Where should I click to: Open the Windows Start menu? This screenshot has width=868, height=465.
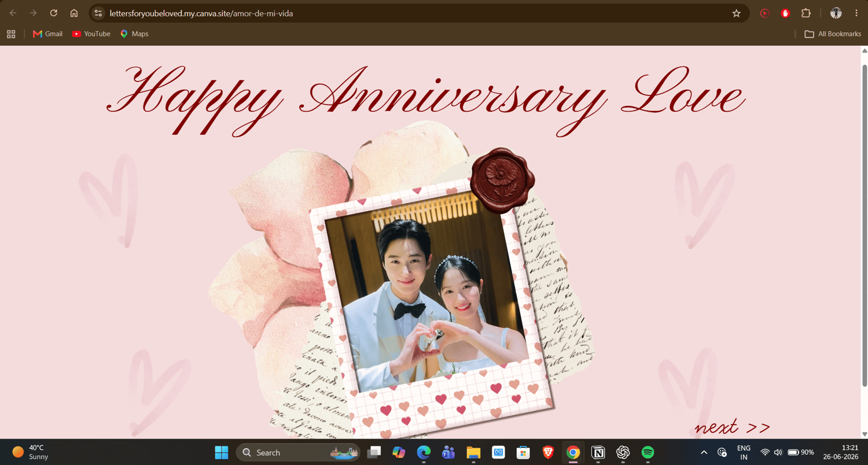221,452
